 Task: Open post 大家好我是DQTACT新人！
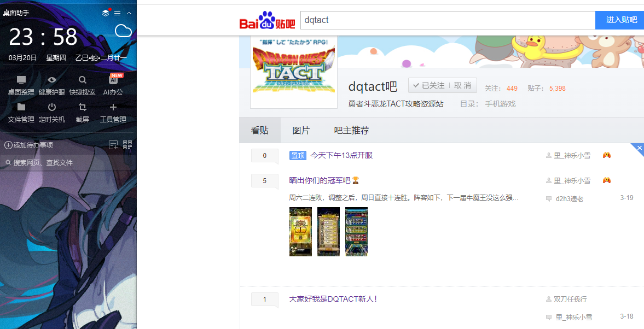coord(333,299)
